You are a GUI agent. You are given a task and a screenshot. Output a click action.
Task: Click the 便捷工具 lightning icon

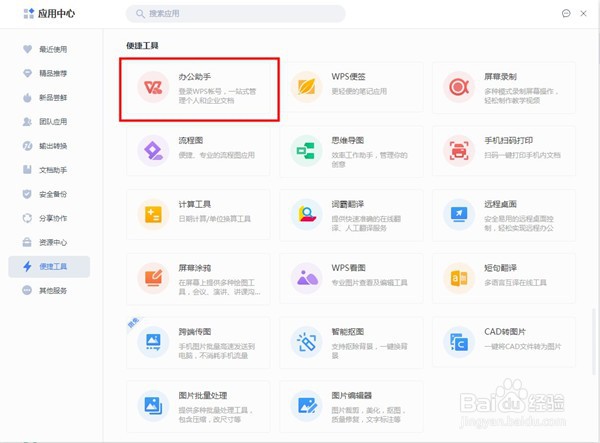[27, 266]
